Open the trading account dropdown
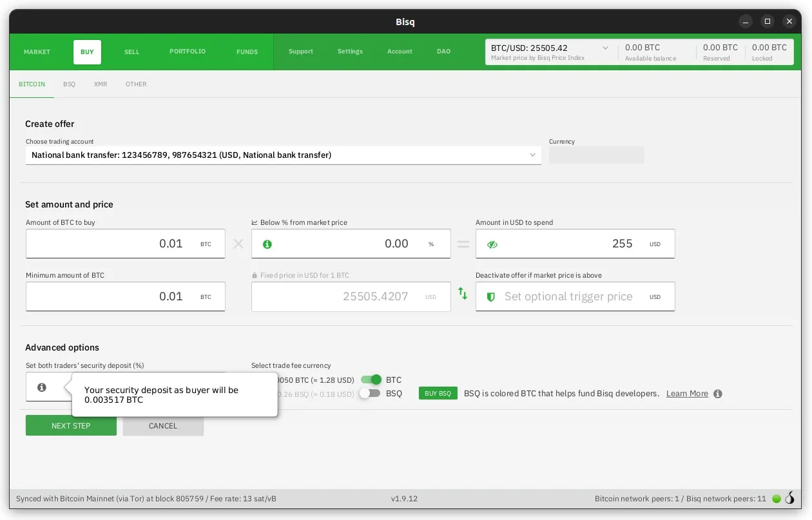Screen dimensions: 812x520 coord(284,155)
